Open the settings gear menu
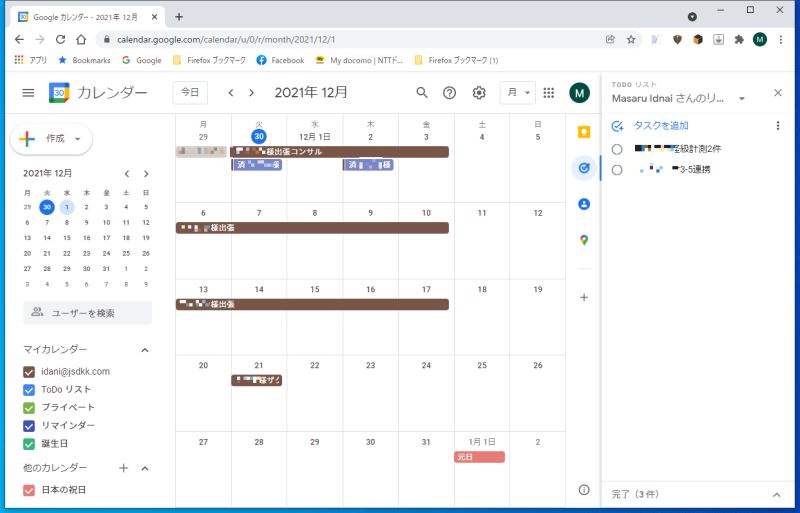Screen dimensions: 800x513 tap(479, 92)
